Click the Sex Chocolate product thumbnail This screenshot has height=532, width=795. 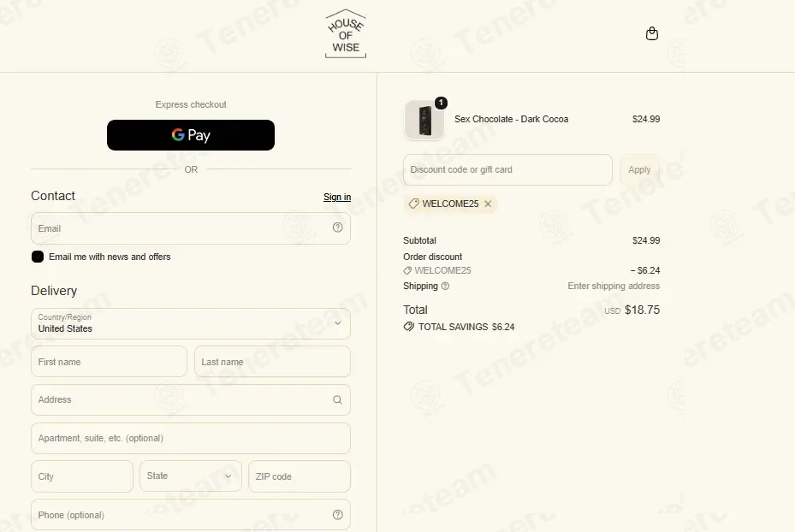[424, 120]
